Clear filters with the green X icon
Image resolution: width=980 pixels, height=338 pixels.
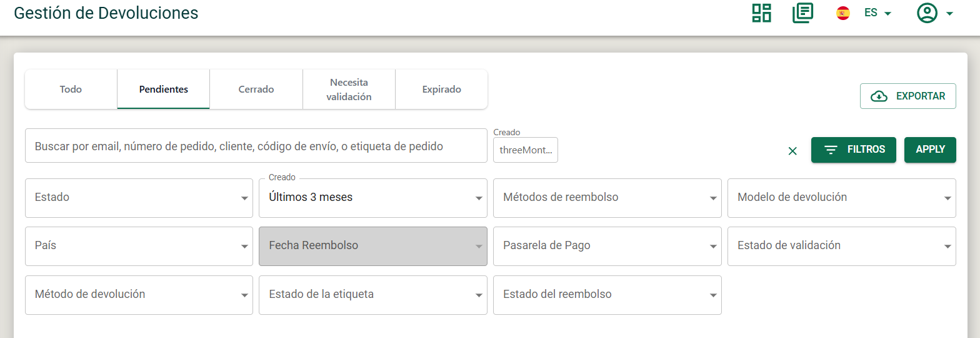tap(792, 150)
